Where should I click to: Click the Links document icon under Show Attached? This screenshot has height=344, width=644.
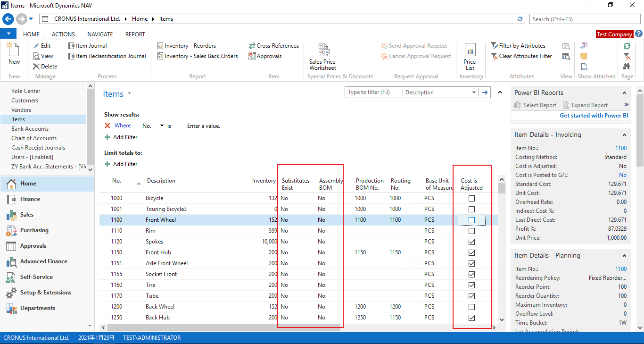pyautogui.click(x=584, y=67)
